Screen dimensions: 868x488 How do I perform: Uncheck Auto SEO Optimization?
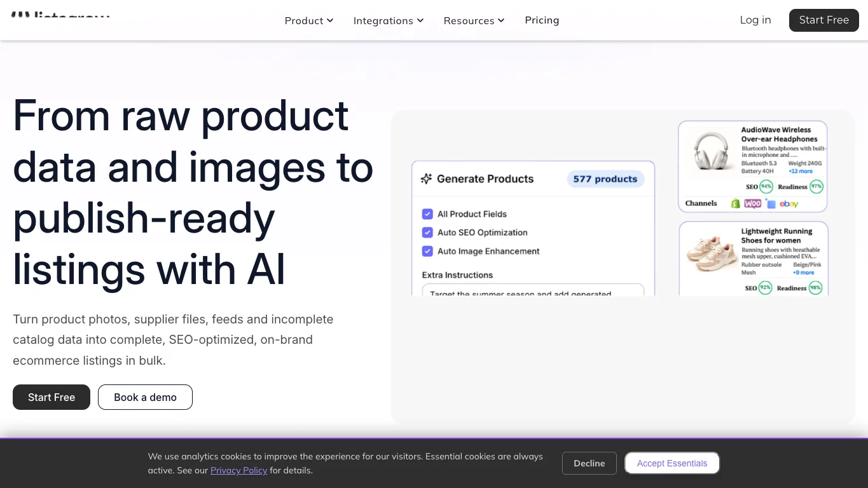427,233
